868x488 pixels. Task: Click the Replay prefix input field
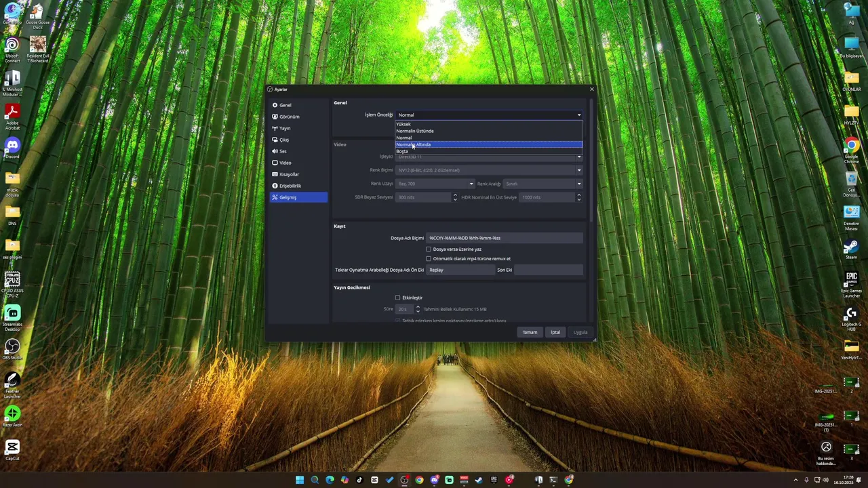click(460, 270)
